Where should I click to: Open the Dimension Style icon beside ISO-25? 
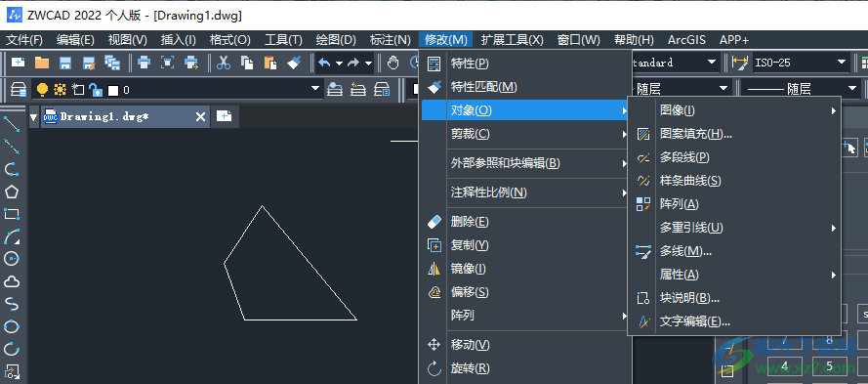point(739,63)
